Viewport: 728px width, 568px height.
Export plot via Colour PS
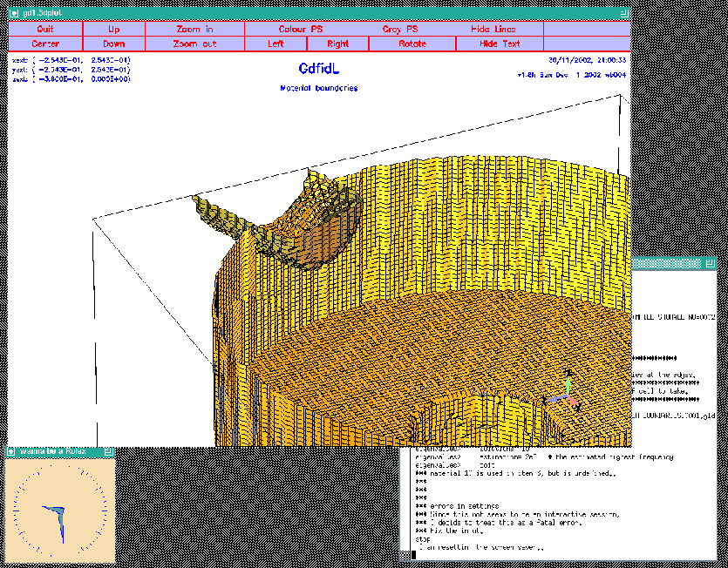[301, 29]
